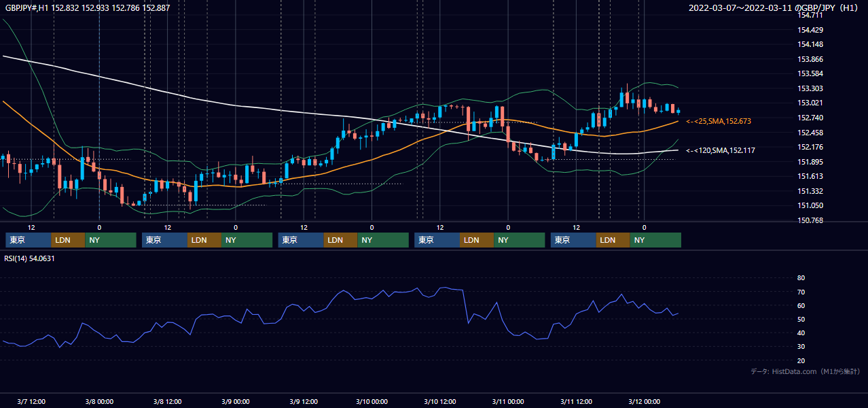The image size is (868, 408).
Task: Select the <-<120,SMA,152.117 label
Action: (x=721, y=150)
